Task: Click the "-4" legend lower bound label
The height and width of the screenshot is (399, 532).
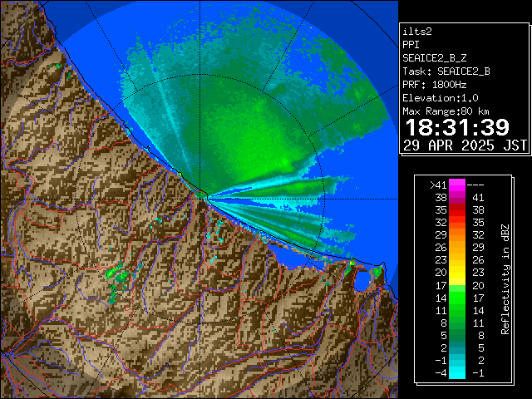Action: [441, 373]
